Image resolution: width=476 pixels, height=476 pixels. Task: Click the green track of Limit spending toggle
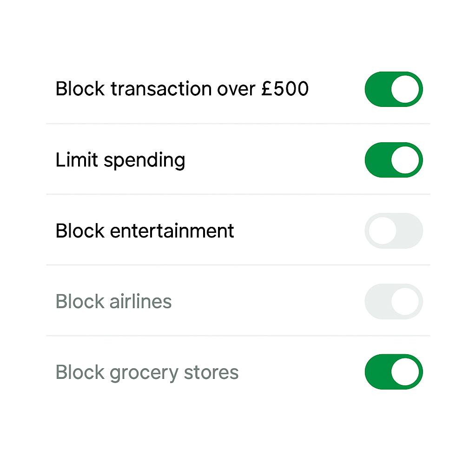[x=377, y=160]
